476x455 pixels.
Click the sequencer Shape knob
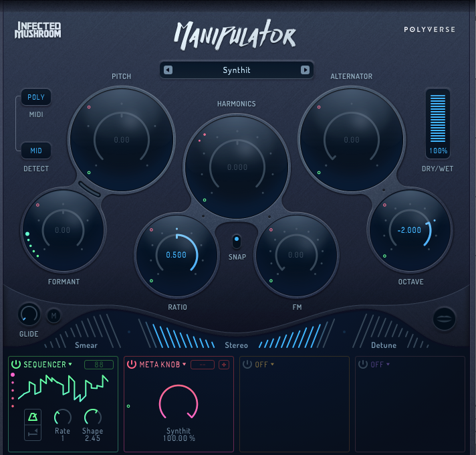click(92, 417)
